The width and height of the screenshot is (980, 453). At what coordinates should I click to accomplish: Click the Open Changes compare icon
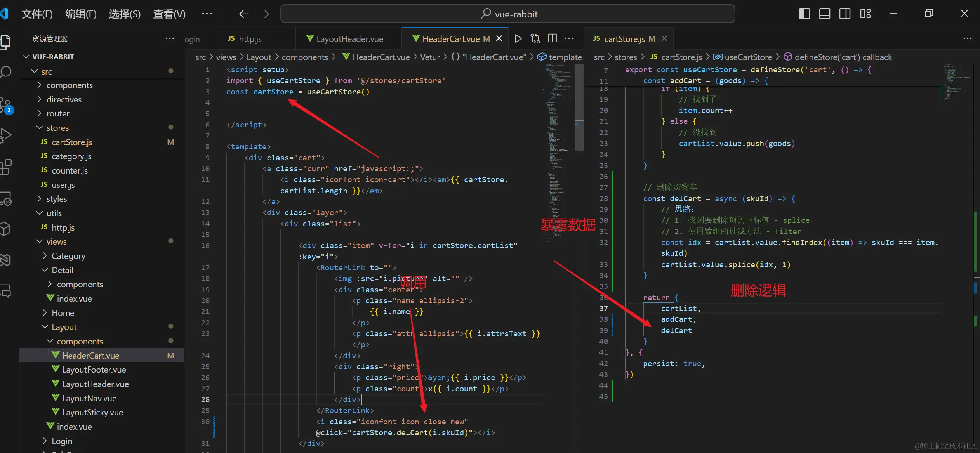coord(535,38)
